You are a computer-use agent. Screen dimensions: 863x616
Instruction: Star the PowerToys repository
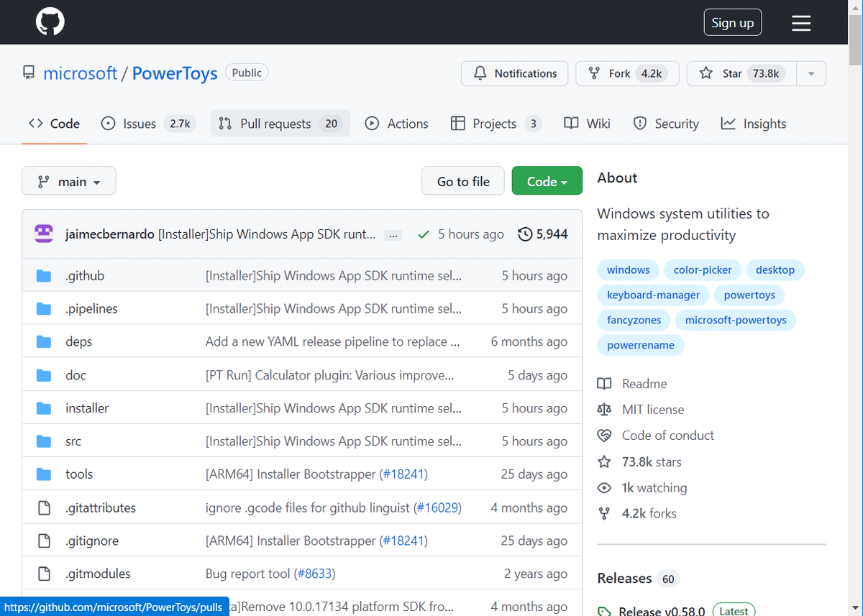click(742, 73)
